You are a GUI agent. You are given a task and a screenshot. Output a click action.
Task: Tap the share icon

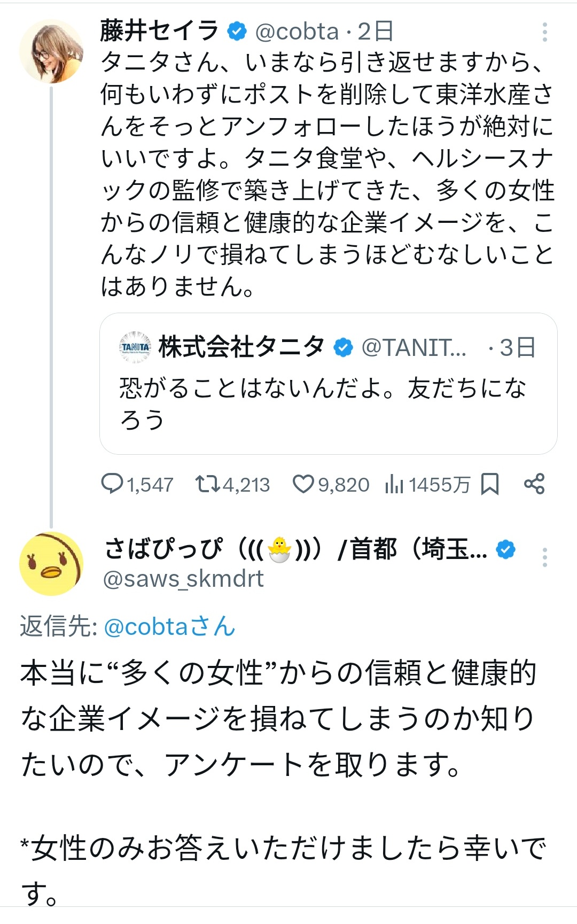pyautogui.click(x=534, y=484)
